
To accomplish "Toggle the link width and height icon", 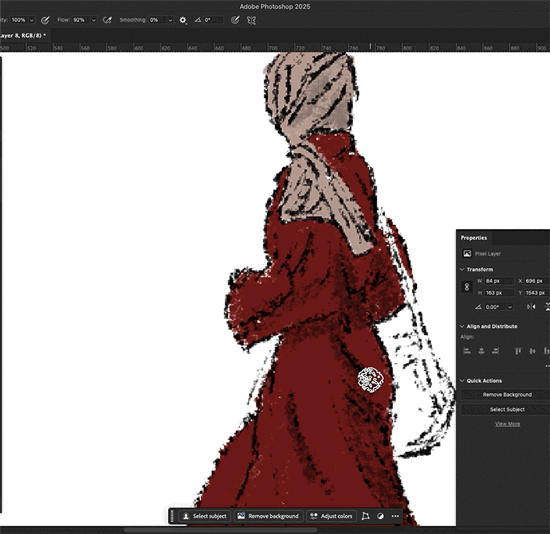I will [x=467, y=287].
